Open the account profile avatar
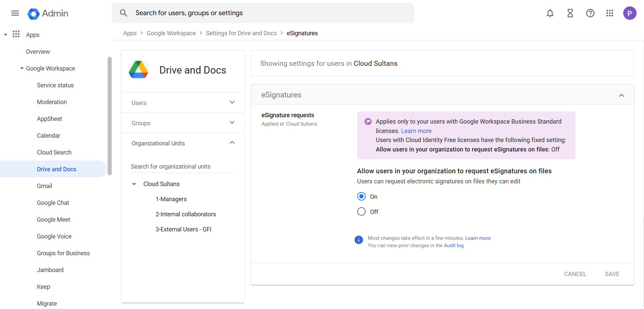Screen dimensions: 644x309 click(x=630, y=13)
